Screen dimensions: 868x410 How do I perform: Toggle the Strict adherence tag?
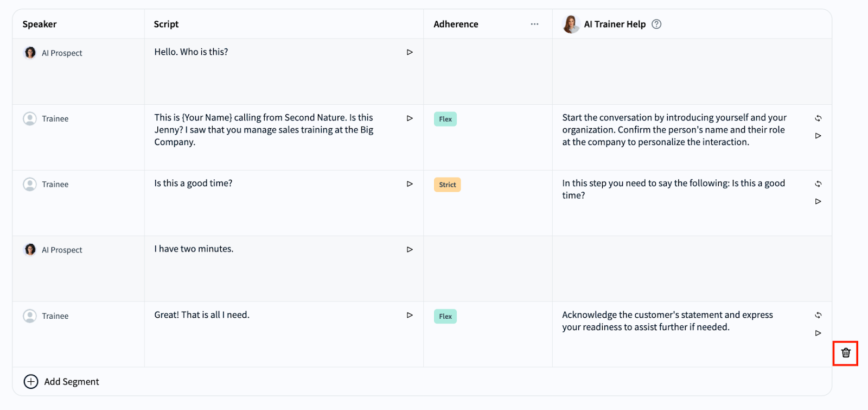(x=447, y=185)
